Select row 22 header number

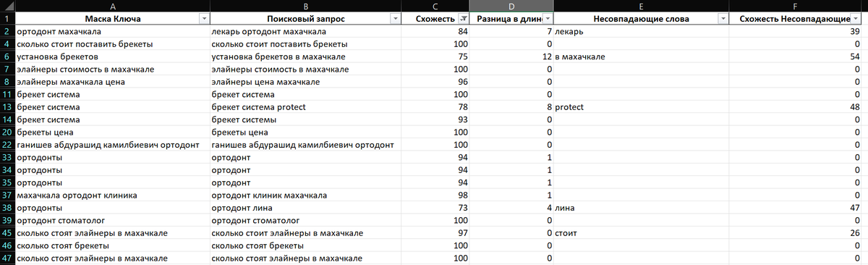tap(7, 145)
